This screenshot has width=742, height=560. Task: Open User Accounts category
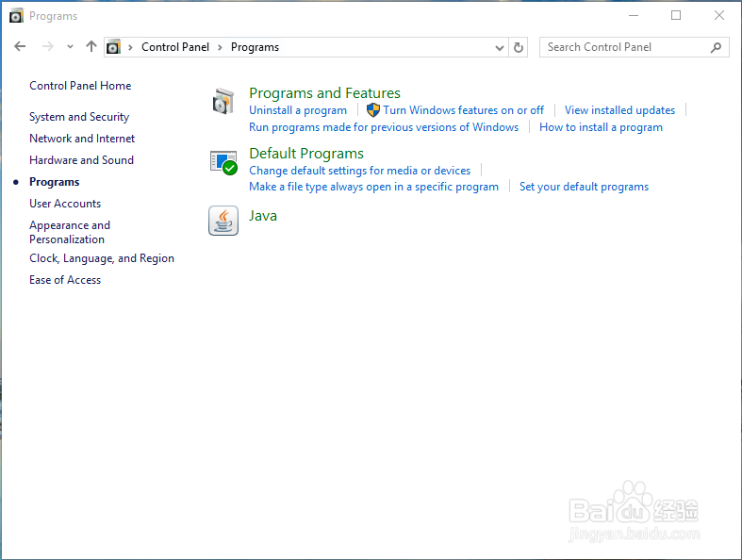[65, 204]
